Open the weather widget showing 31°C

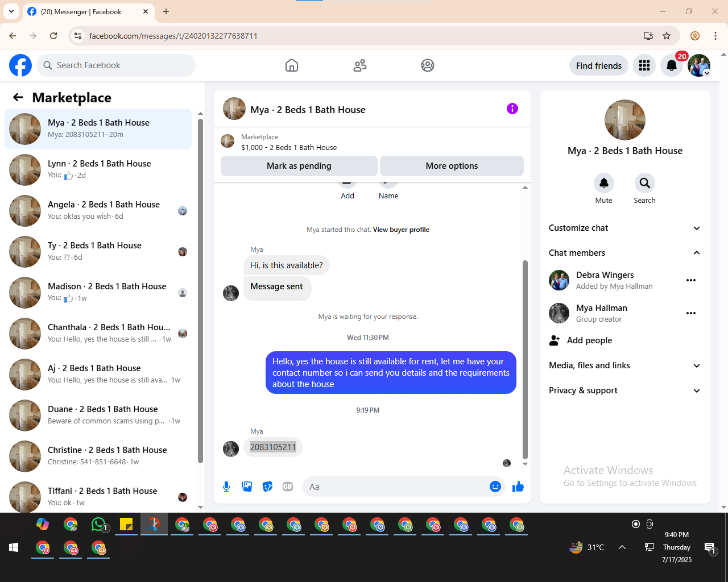[586, 547]
